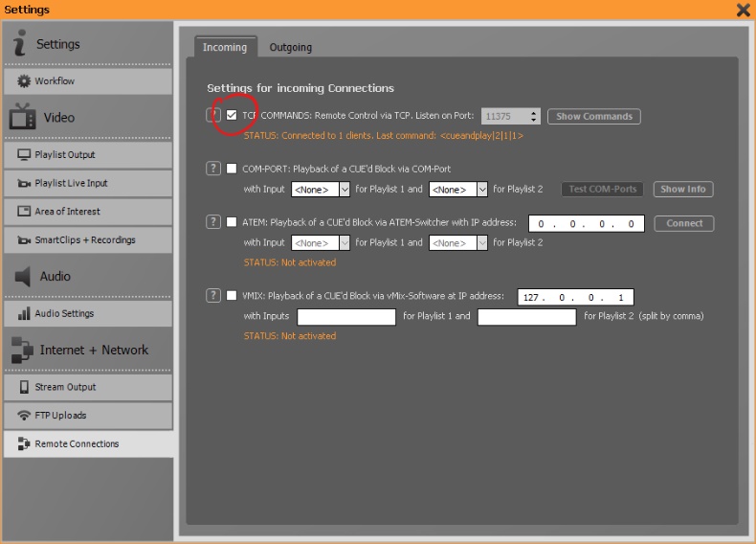756x544 pixels.
Task: Click the Video TV icon
Action: pos(22,116)
